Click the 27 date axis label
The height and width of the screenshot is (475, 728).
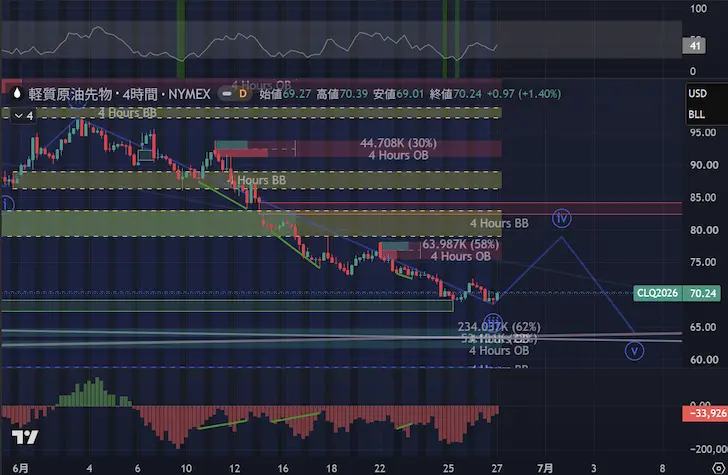(x=497, y=468)
